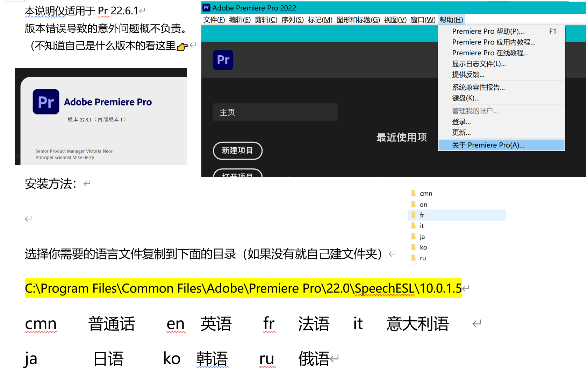Select the ru folder name

[x=423, y=258]
